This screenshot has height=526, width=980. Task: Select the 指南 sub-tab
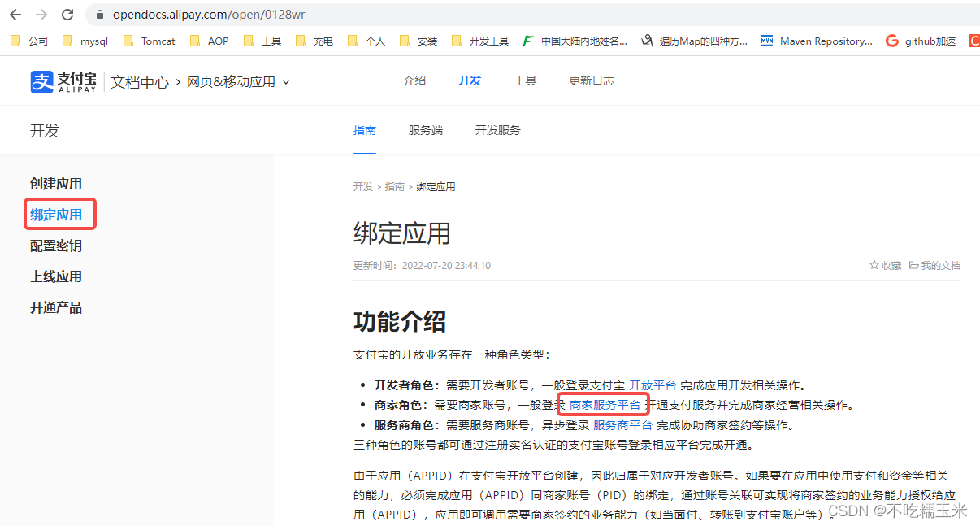pyautogui.click(x=365, y=130)
